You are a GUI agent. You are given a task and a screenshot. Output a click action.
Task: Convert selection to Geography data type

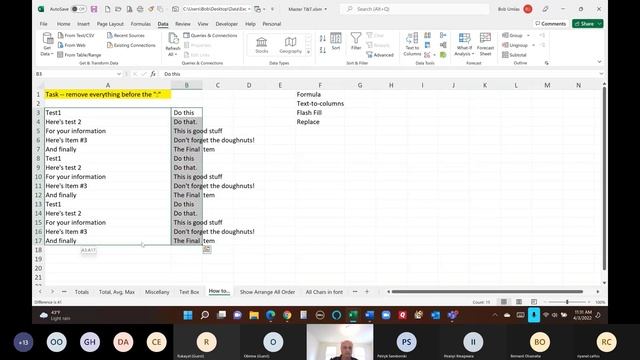click(x=291, y=45)
